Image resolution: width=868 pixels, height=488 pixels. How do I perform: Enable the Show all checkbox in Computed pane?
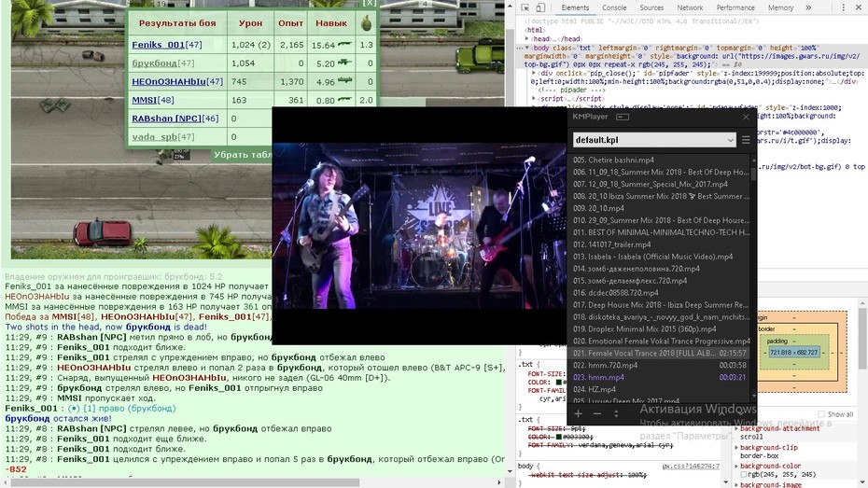click(x=821, y=414)
